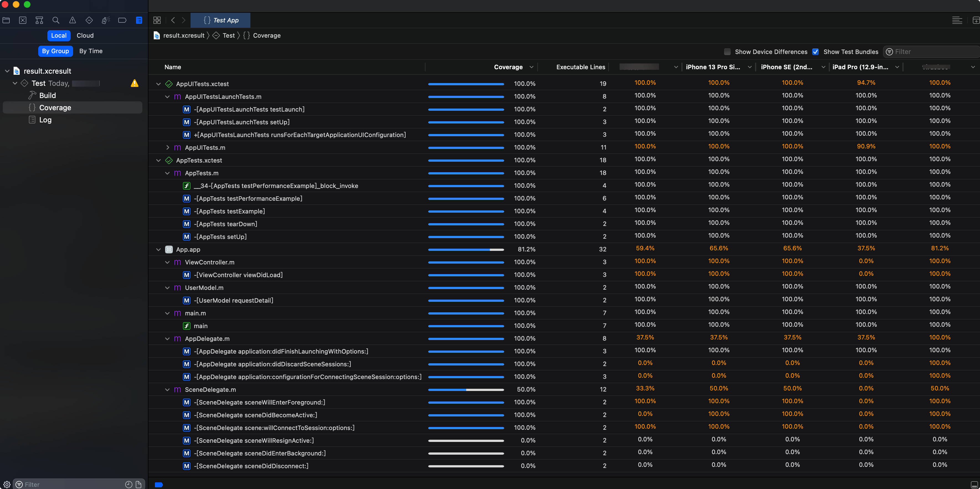
Task: Click the recent filter clock icon
Action: tap(129, 485)
